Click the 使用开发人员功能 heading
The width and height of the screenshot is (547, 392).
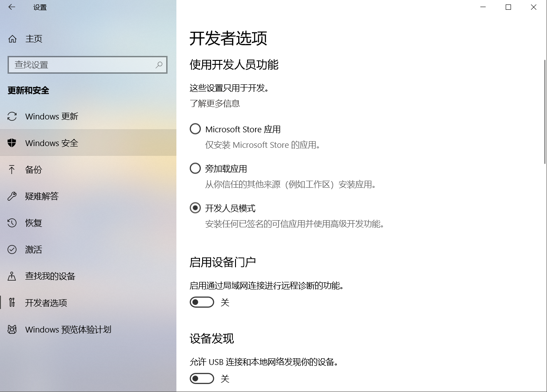234,65
